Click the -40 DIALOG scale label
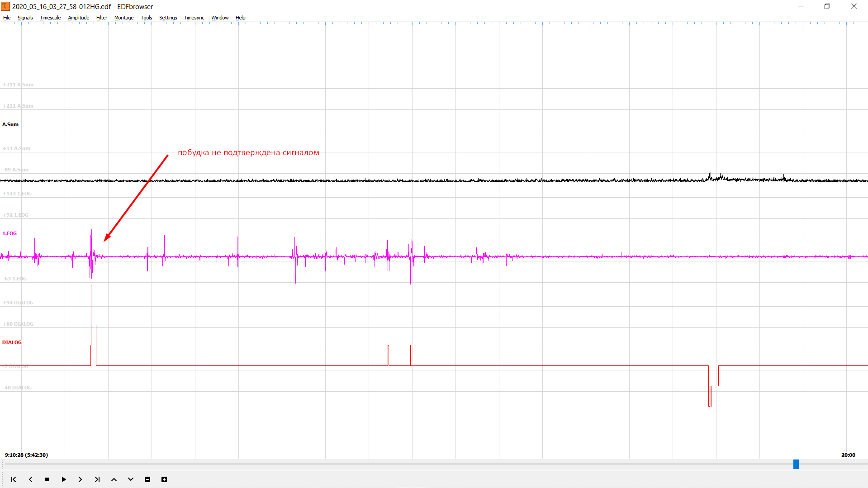This screenshot has height=488, width=868. (x=17, y=388)
